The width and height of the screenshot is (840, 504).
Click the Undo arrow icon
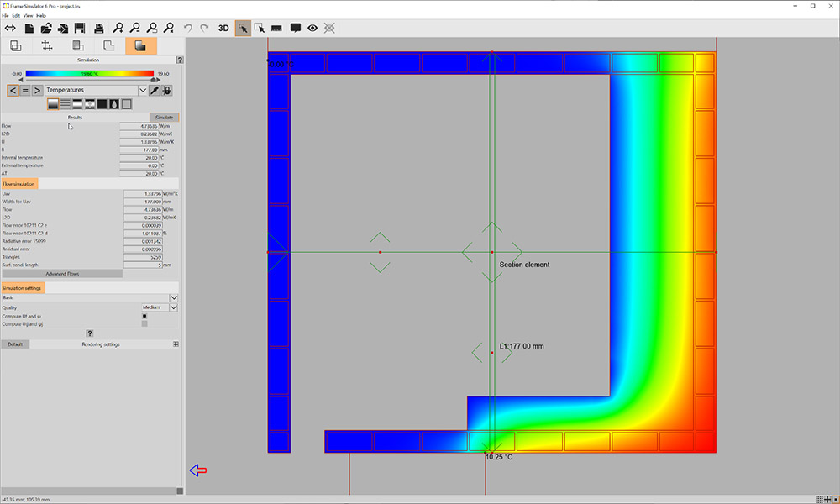click(189, 28)
